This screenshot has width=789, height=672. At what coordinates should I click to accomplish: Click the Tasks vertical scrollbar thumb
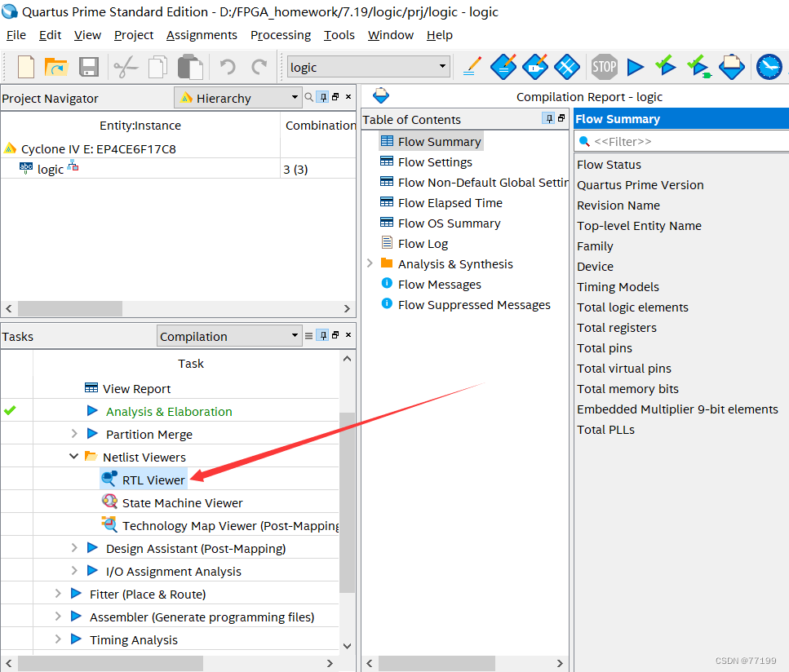[347, 502]
